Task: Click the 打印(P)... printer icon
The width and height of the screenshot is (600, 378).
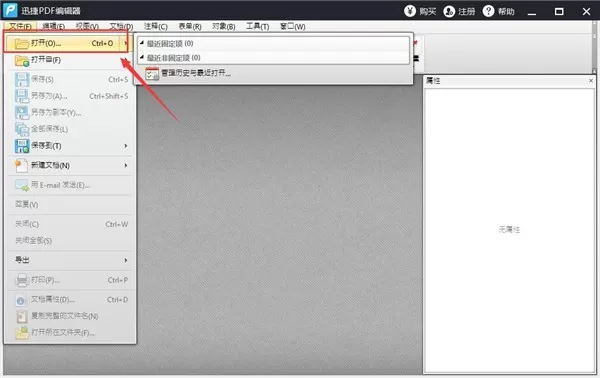Action: (22, 280)
